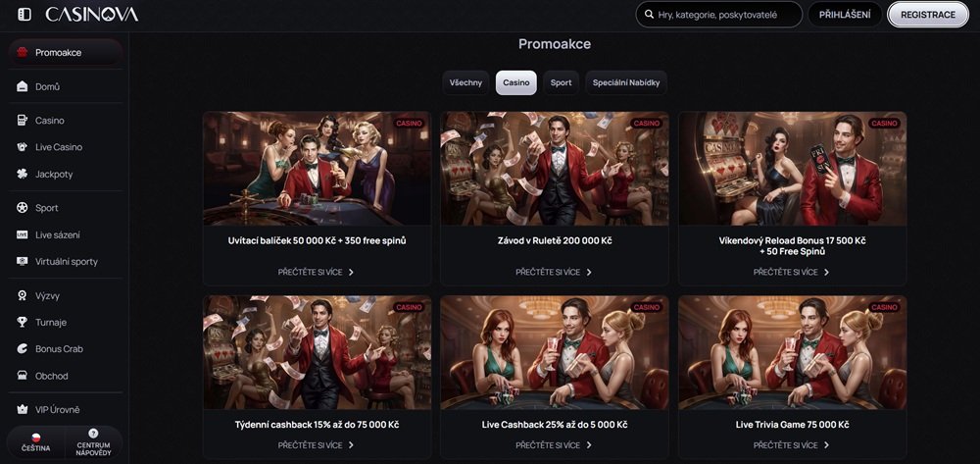Screen dimensions: 980x464
Task: Focus the search field for games
Action: click(725, 15)
